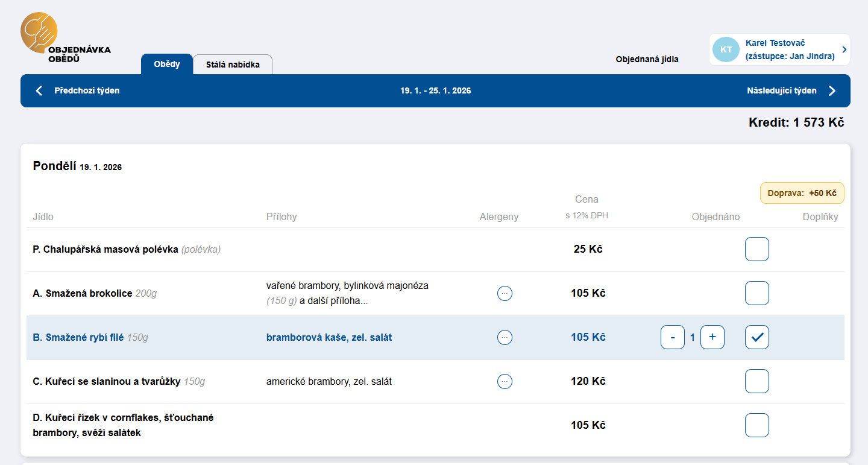The image size is (868, 465).
Task: Show allergen info for Smažené rybí filé
Action: [505, 338]
